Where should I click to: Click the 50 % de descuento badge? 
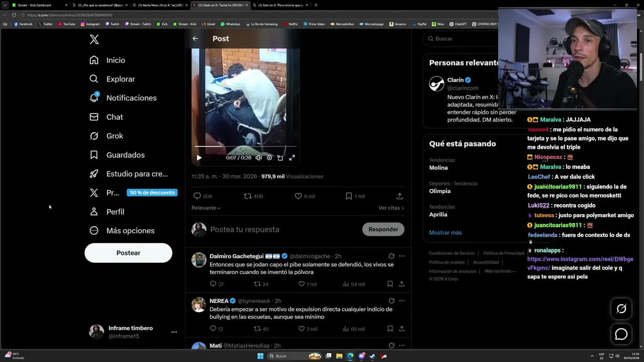coord(152,193)
